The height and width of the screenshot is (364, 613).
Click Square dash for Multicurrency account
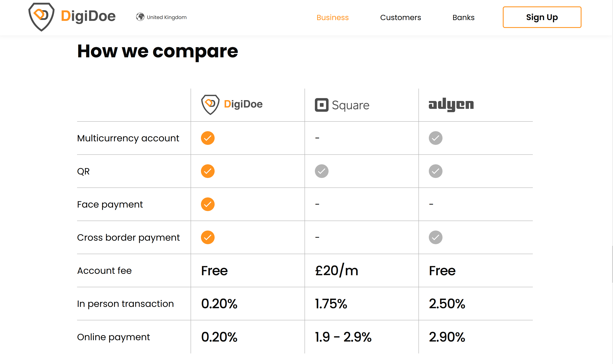tap(317, 138)
